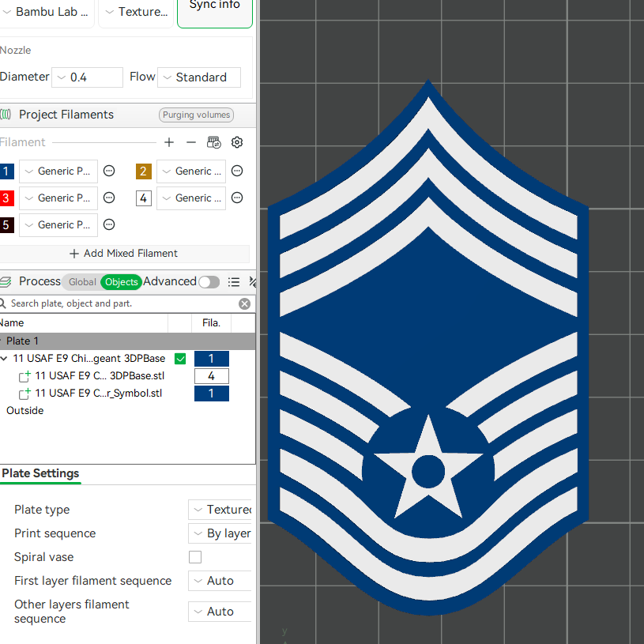Open the Textured plate type dropdown at top

(x=137, y=13)
